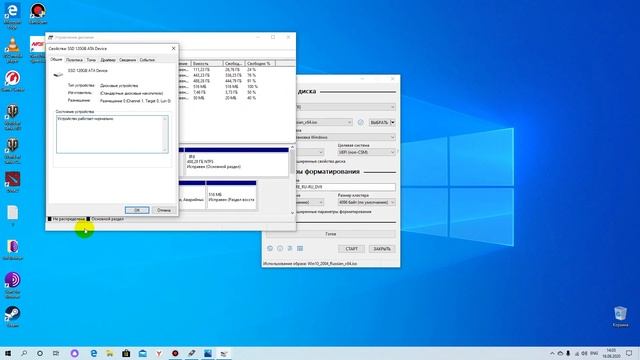Open File Explorer from the taskbar
Image resolution: width=640 pixels, height=360 pixels.
coord(110,353)
